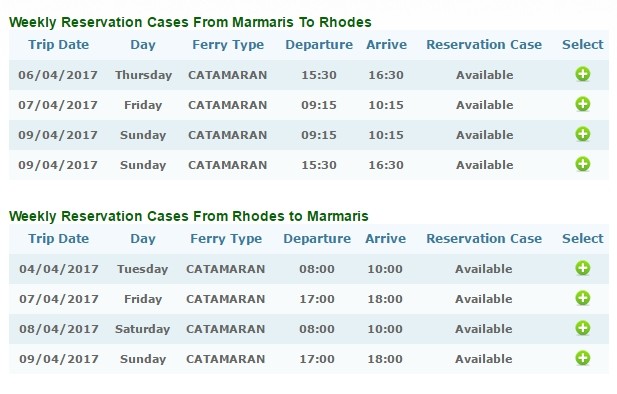Select the Sunday 17:00 Rhodes to Marmaris trip
Viewport: 617px width, 394px height.
coord(583,358)
